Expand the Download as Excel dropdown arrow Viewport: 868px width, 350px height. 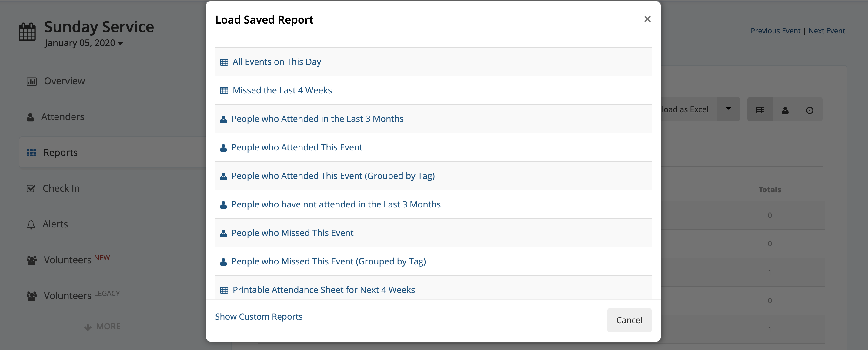(x=728, y=109)
